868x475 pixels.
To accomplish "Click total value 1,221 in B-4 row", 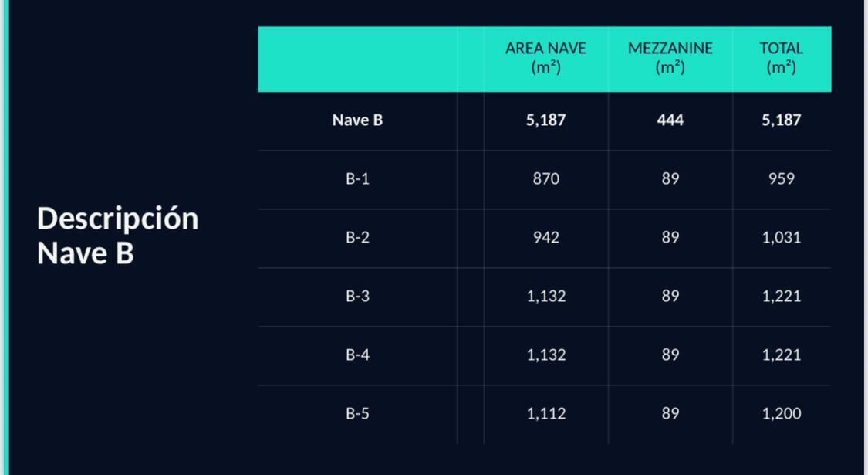I will pos(781,355).
